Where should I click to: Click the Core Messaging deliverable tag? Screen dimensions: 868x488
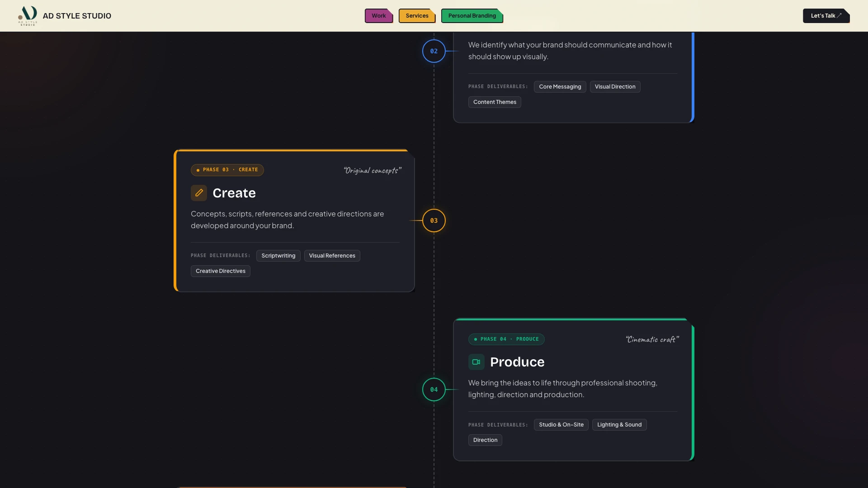560,87
